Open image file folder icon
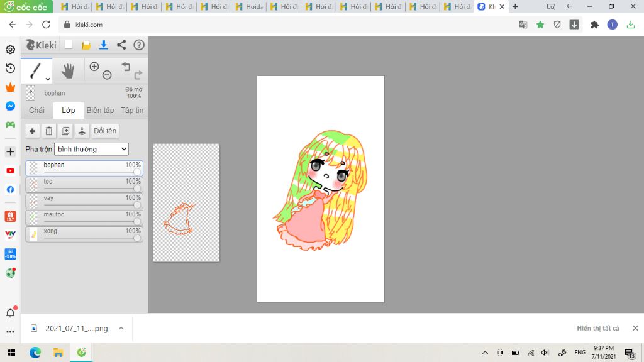 (x=86, y=45)
